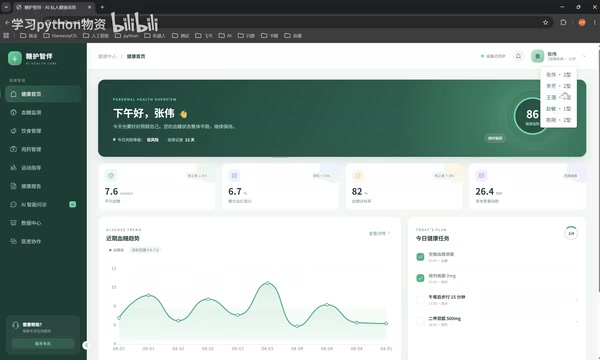Close the 糖护智伴 browser tab
Screen dimensions: 600x360
click(x=90, y=7)
